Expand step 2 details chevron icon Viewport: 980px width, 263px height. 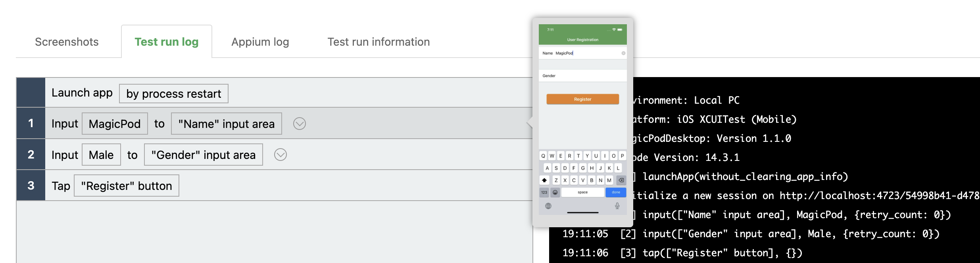click(281, 155)
